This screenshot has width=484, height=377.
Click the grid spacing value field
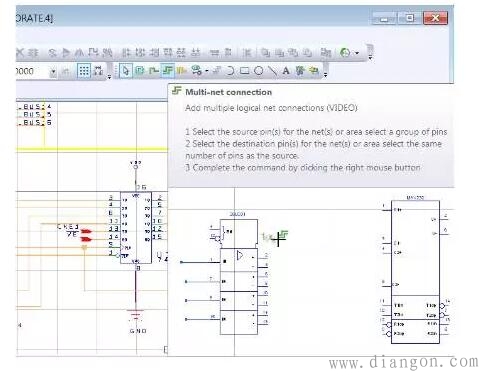(x=32, y=71)
